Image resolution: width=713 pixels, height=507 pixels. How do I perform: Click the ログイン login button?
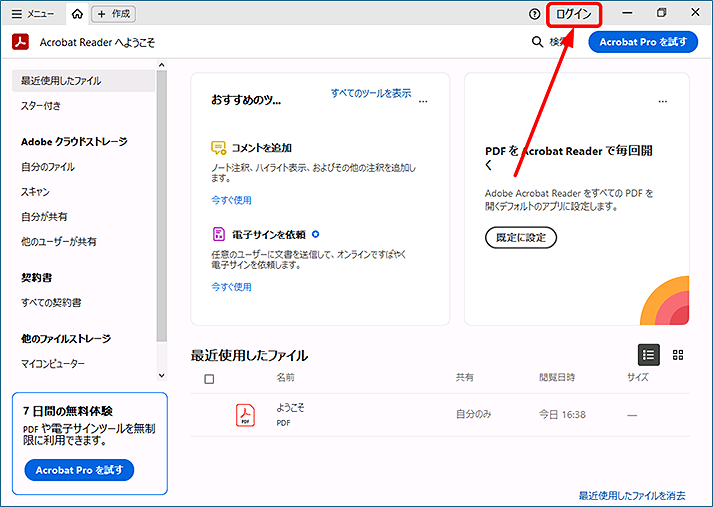coord(574,14)
